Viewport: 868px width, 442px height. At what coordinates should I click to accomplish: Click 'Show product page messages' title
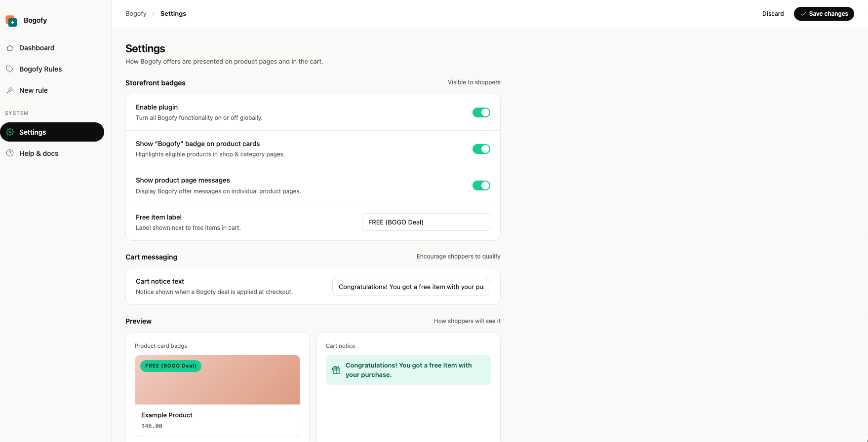point(183,180)
